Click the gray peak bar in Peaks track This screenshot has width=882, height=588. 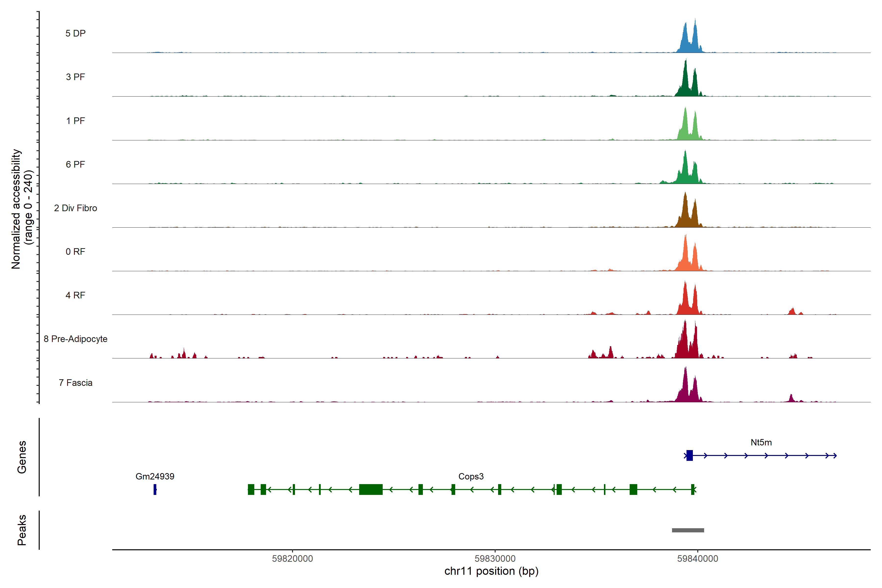(688, 530)
